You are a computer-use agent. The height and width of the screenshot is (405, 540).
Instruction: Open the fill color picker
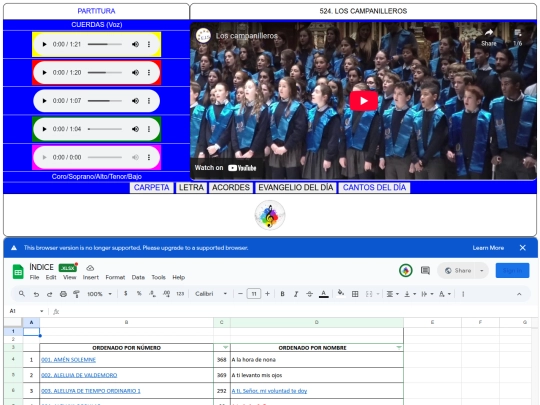tap(341, 293)
